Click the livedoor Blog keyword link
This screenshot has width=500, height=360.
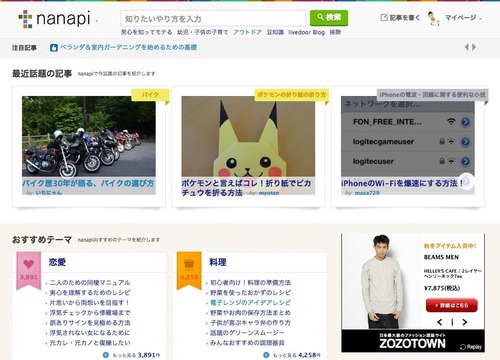pos(306,32)
